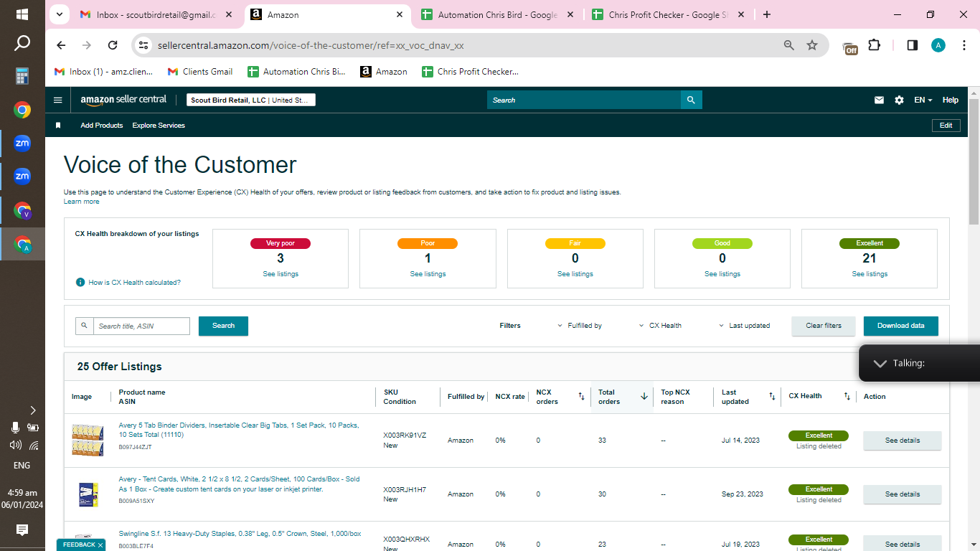Screen dimensions: 980x551
Task: Click the info icon beside How is CX Health calculated
Action: point(80,283)
